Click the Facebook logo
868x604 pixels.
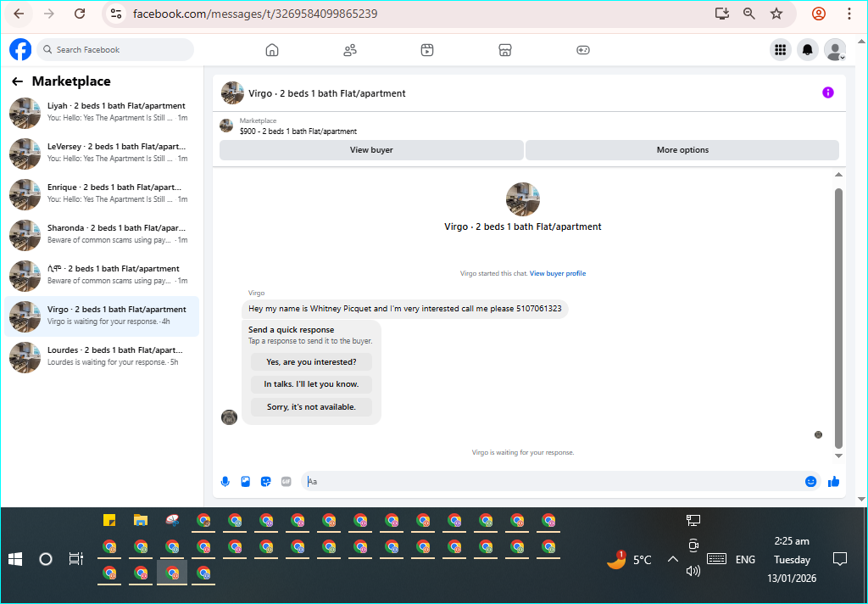(x=20, y=49)
